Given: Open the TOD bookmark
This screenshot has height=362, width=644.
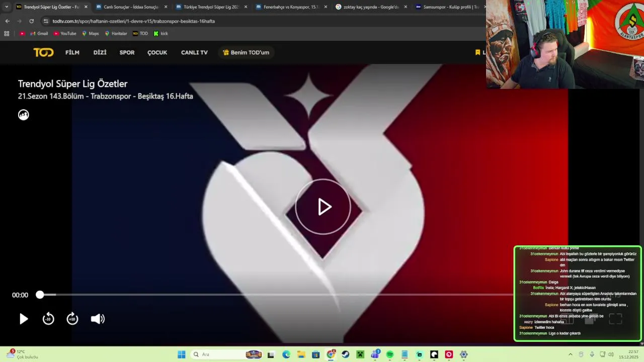Looking at the screenshot, I should click(140, 34).
